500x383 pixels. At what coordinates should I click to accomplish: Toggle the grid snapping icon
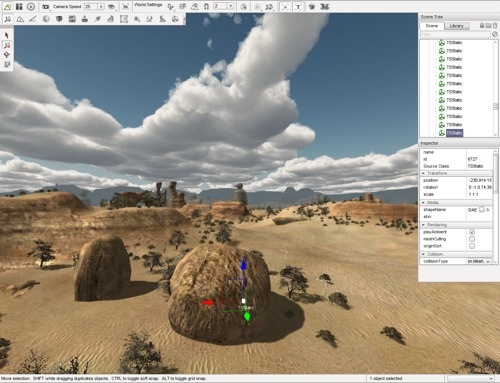(183, 7)
